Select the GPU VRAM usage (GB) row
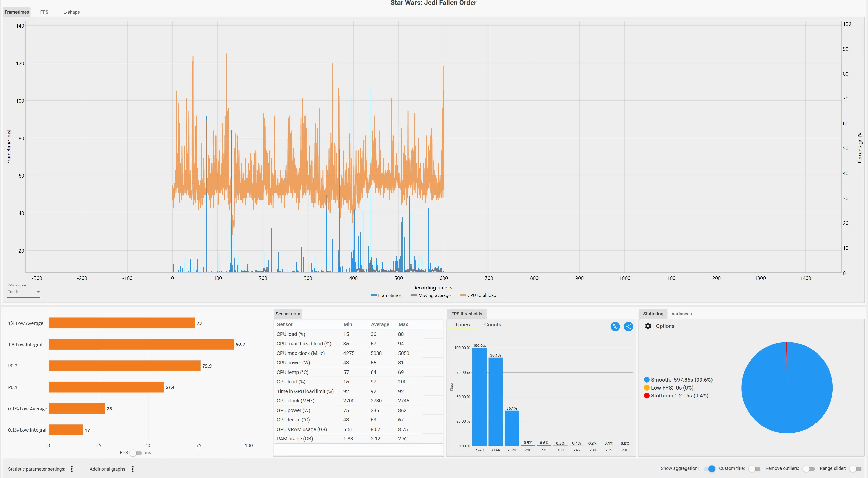This screenshot has width=868, height=478. pos(358,430)
